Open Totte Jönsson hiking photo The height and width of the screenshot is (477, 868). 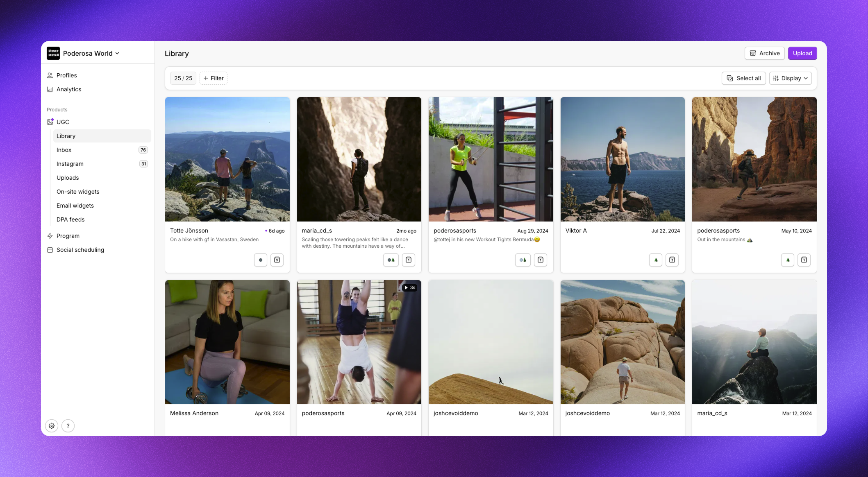(x=227, y=159)
